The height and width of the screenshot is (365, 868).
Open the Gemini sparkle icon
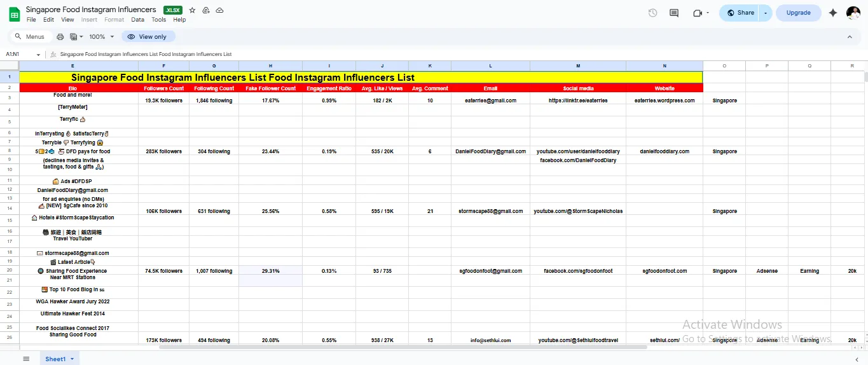pos(833,13)
